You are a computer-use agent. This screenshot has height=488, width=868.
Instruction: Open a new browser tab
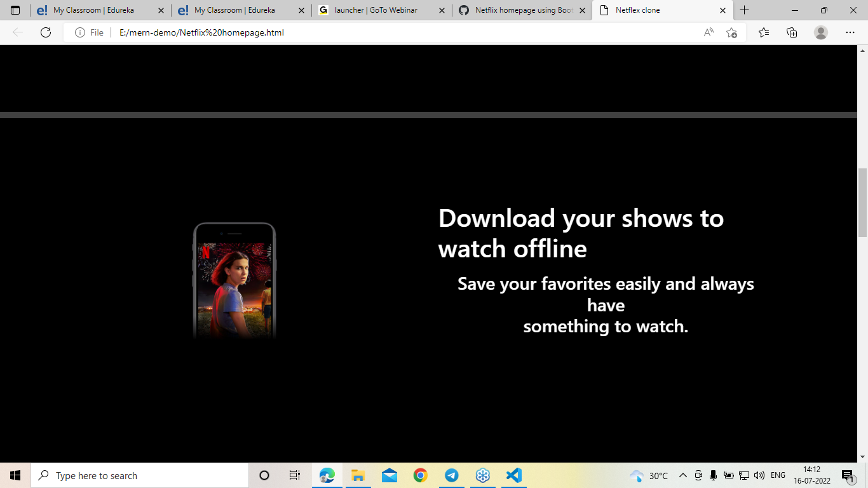coord(744,10)
